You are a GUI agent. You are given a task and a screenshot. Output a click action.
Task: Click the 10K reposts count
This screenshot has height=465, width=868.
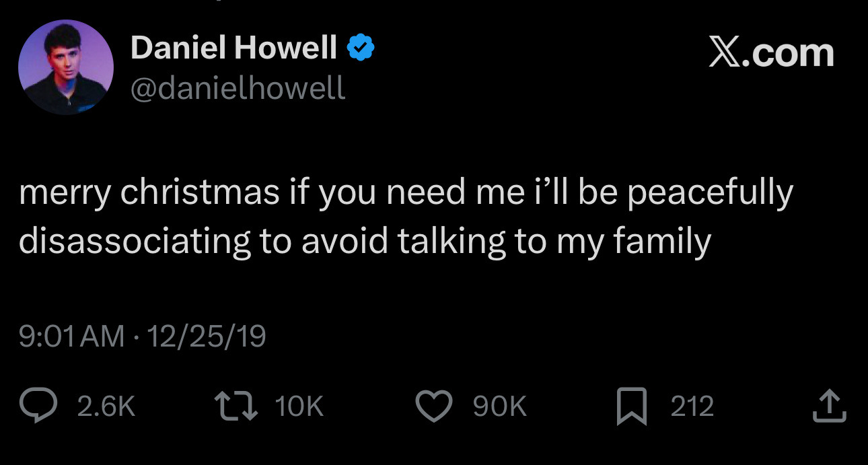pyautogui.click(x=299, y=407)
